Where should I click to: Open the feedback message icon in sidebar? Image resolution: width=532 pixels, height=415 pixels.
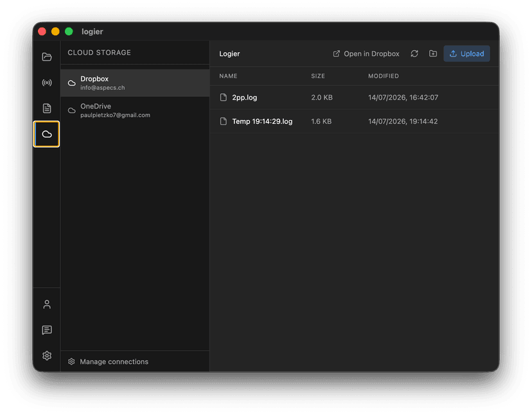pos(47,330)
